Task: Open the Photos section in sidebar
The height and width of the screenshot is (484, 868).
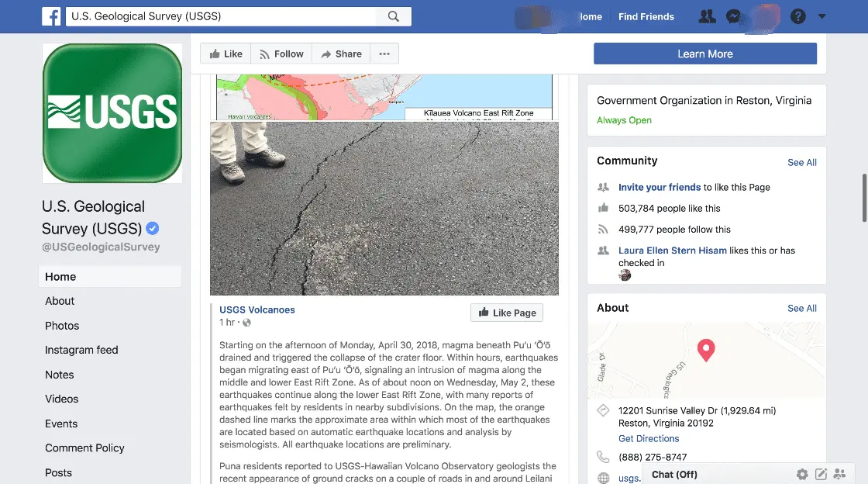Action: coord(62,326)
